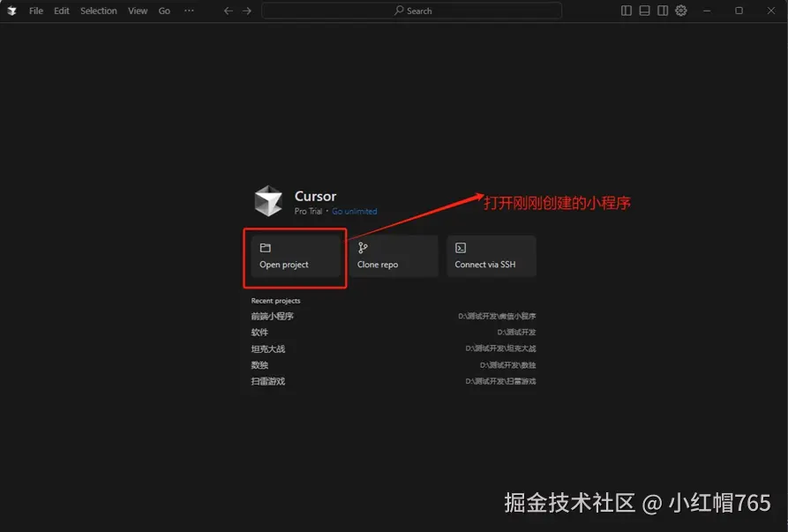Open recent project 数独
Screen dimensions: 788x532
(x=394, y=364)
